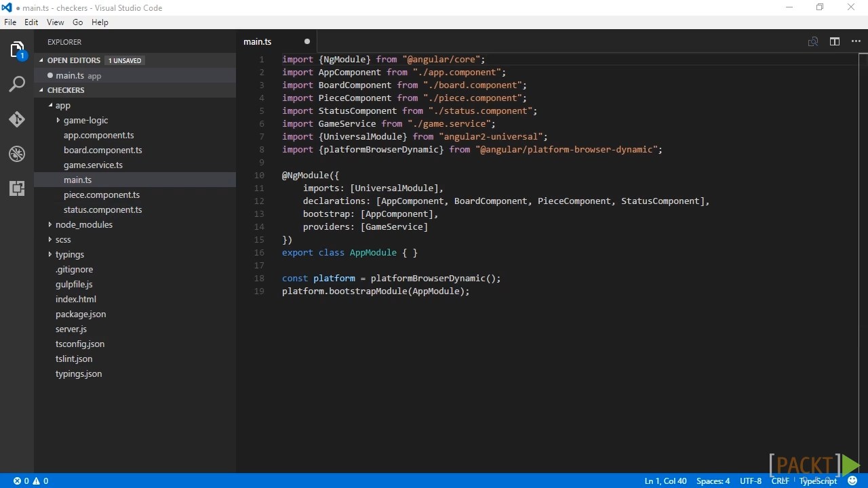The image size is (868, 488).
Task: Open the editor more actions ellipsis menu
Action: [856, 41]
